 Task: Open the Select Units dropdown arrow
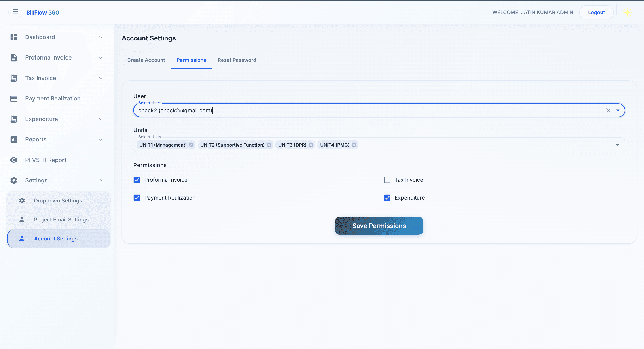pos(618,145)
